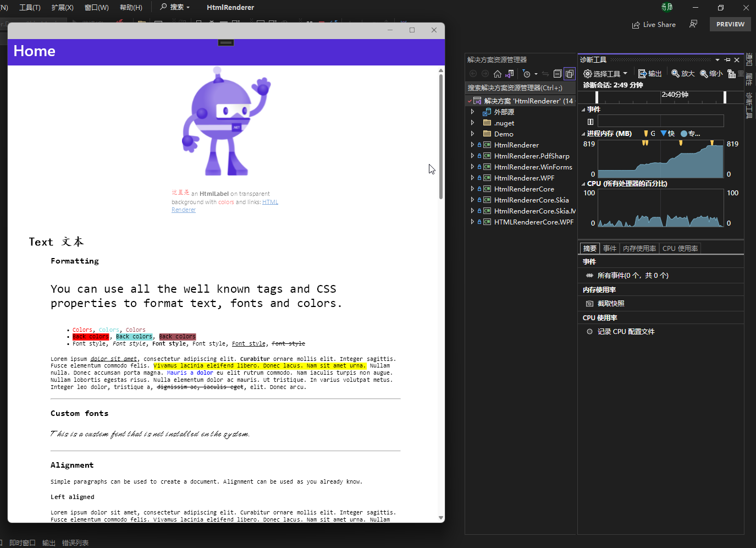The width and height of the screenshot is (756, 548).
Task: Click the Forward arrow in Solution Explorer toolbar
Action: 485,74
